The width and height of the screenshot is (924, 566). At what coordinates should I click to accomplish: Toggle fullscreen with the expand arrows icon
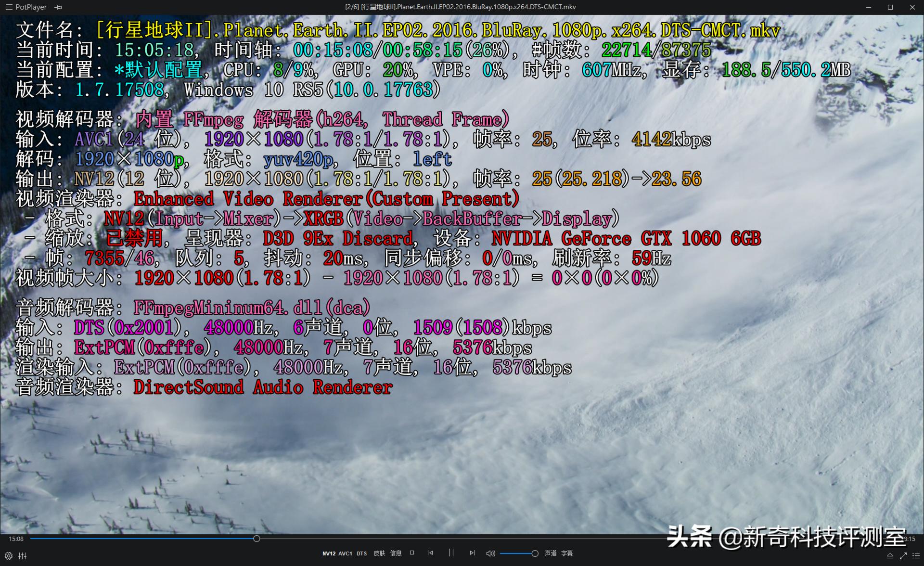tap(903, 555)
